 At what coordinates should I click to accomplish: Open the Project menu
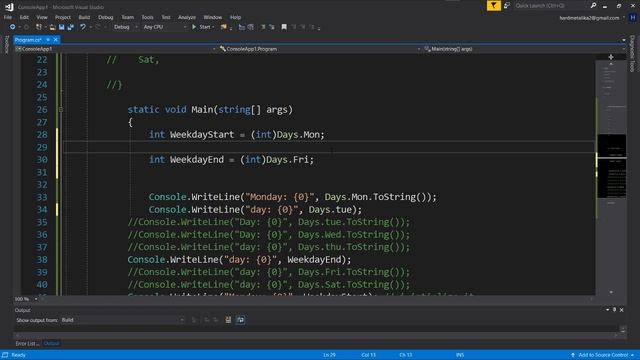tap(62, 17)
